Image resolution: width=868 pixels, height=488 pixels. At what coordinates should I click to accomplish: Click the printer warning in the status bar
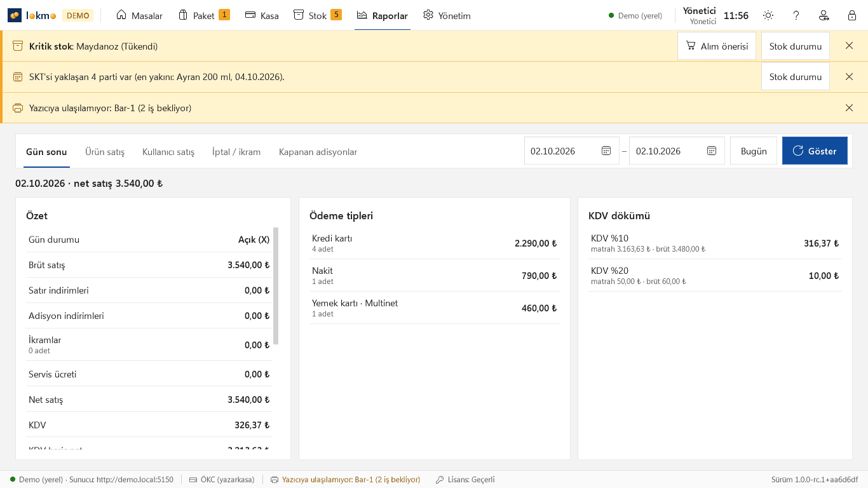tap(346, 480)
